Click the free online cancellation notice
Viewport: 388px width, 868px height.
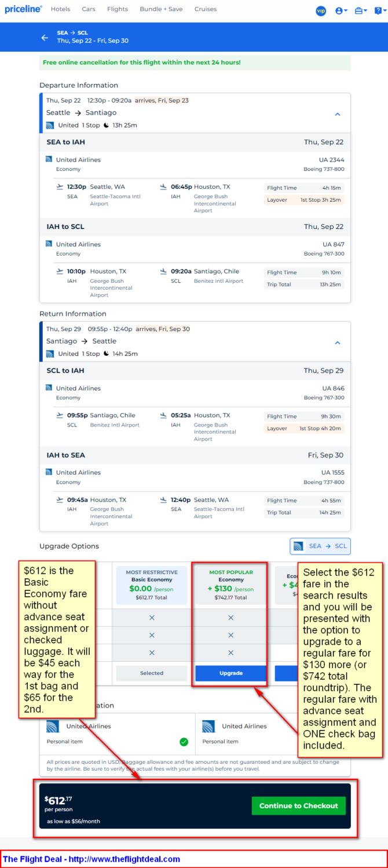pos(195,63)
